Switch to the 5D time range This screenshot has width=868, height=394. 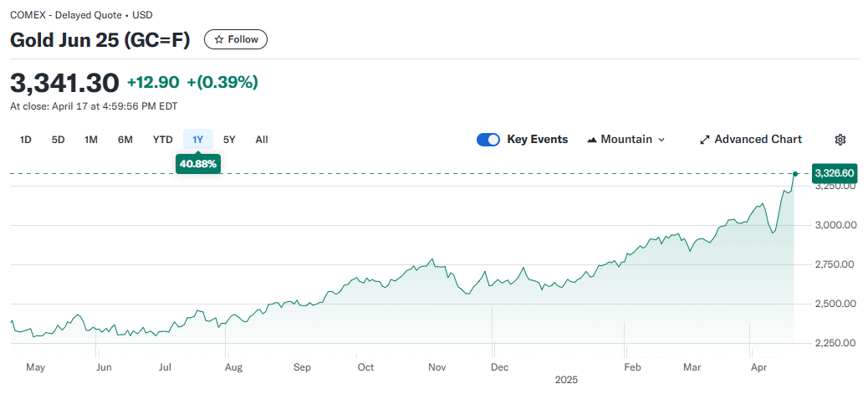click(59, 140)
